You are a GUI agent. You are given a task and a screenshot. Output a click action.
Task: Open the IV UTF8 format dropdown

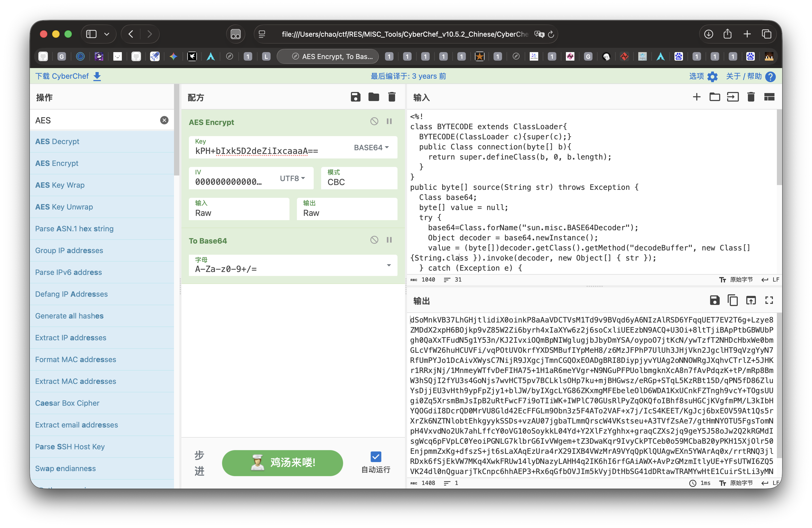(x=292, y=178)
